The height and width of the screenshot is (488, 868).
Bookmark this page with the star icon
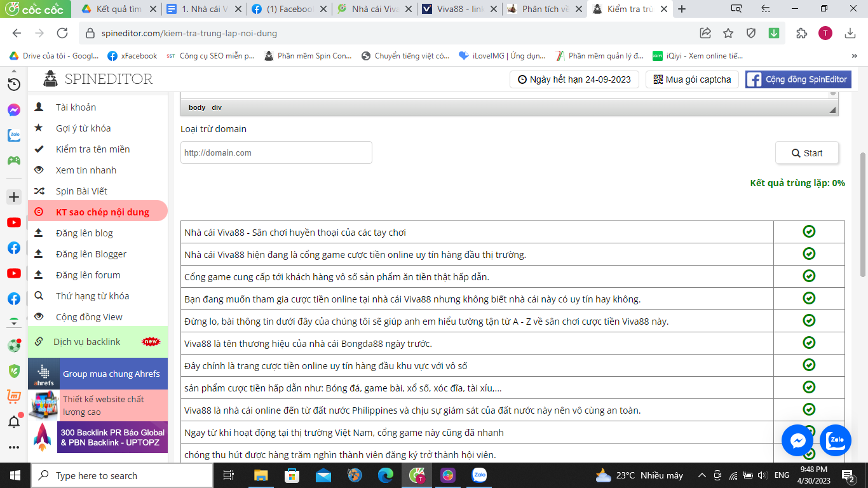coord(728,33)
